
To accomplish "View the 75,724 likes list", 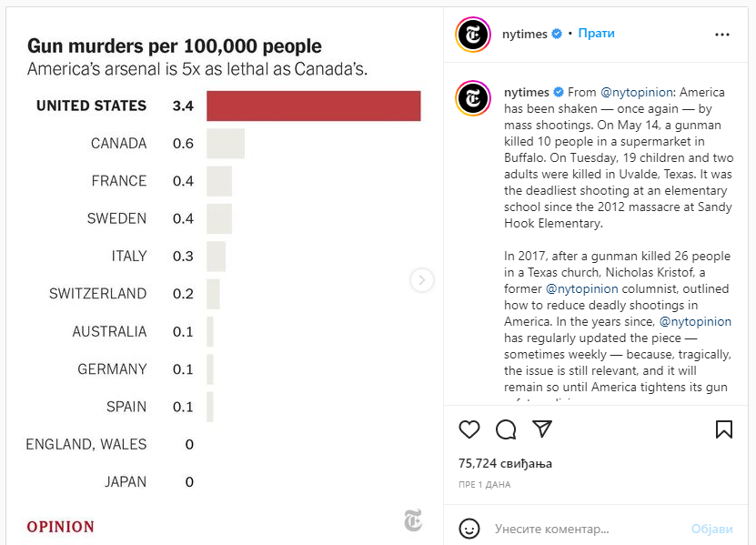I will tap(505, 463).
